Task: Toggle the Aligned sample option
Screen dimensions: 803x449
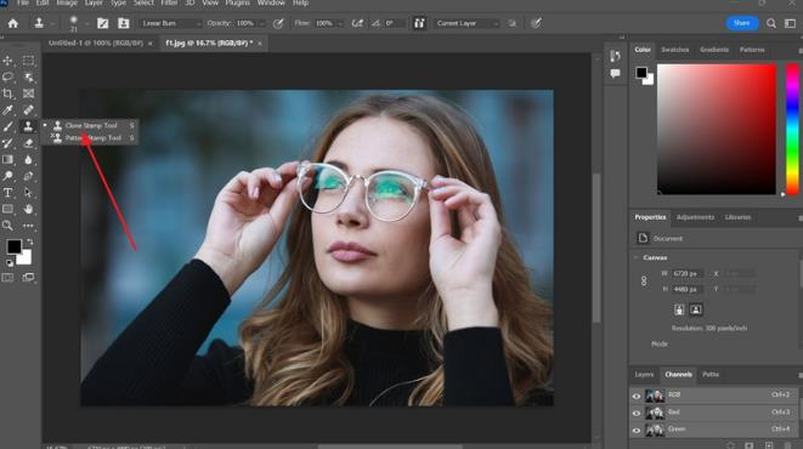Action: click(419, 24)
